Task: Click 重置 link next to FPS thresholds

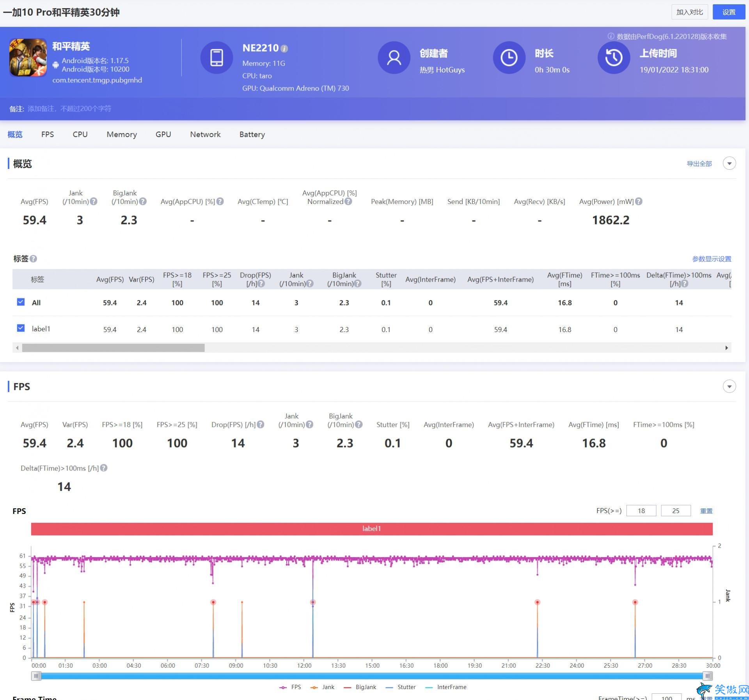Action: point(706,511)
